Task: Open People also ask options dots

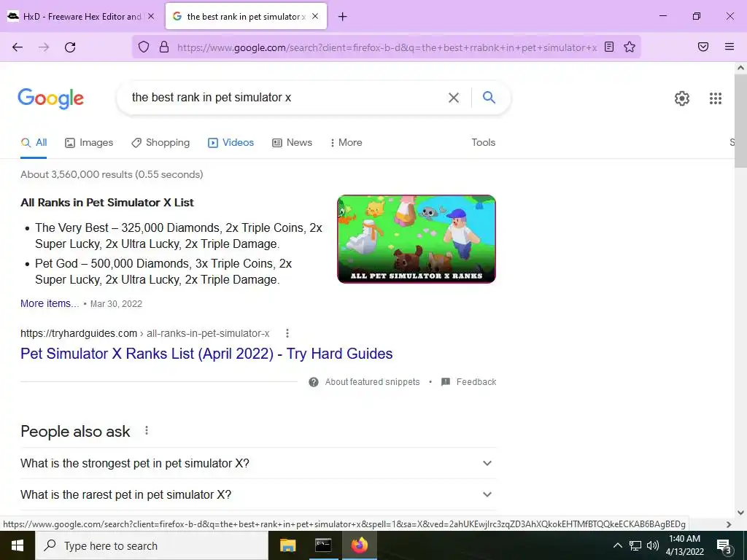Action: pyautogui.click(x=146, y=430)
